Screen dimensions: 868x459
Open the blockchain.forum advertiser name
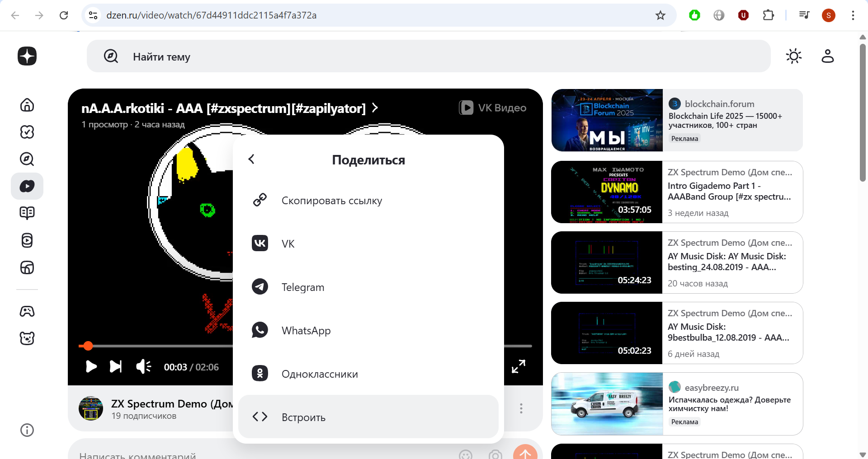(719, 104)
